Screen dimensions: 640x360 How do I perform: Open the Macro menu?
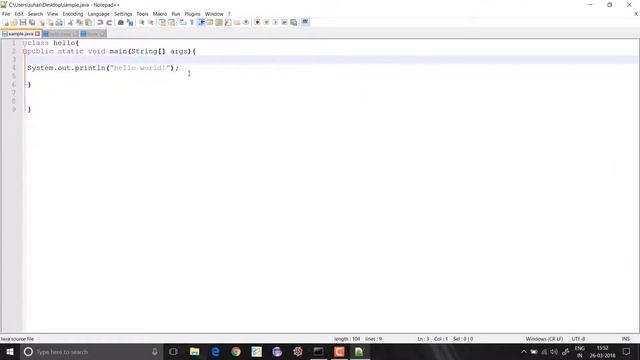[160, 14]
